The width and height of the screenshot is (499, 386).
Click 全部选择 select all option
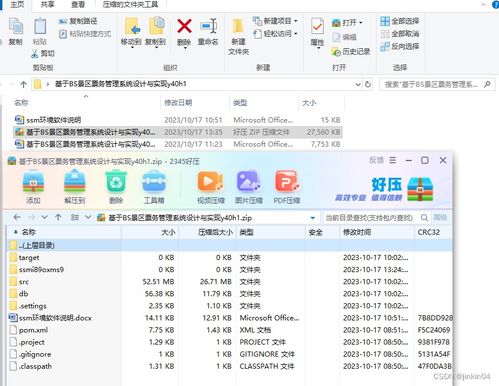coord(400,21)
